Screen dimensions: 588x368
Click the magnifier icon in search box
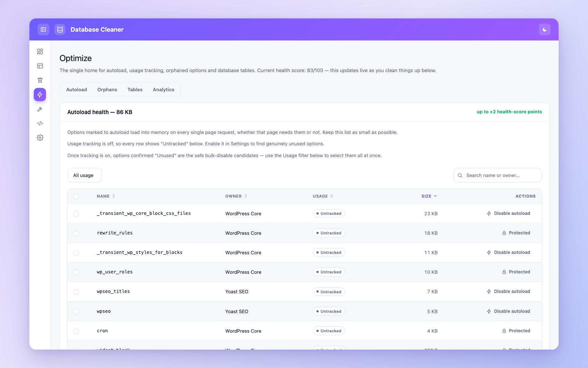(460, 176)
